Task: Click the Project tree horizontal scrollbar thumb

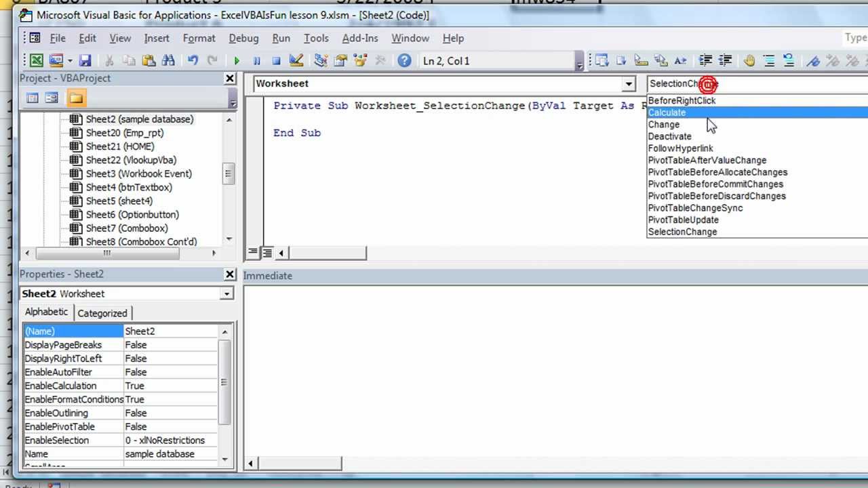Action: tap(107, 253)
